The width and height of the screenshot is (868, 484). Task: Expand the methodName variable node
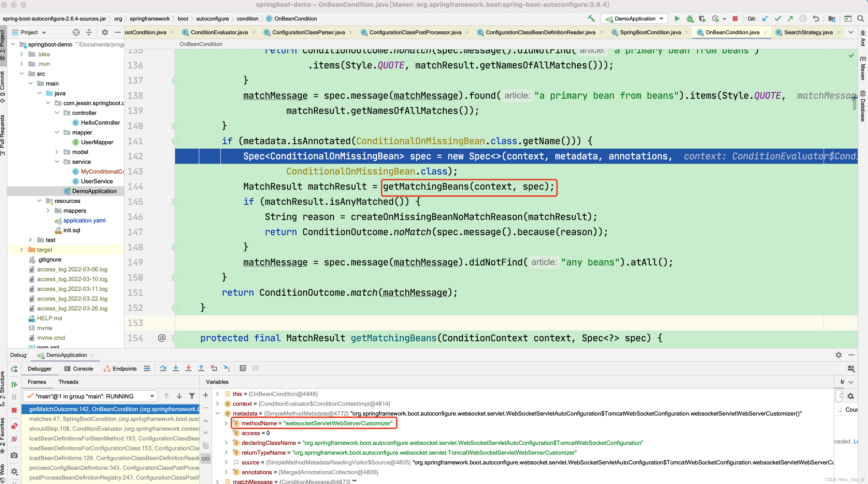(x=226, y=423)
